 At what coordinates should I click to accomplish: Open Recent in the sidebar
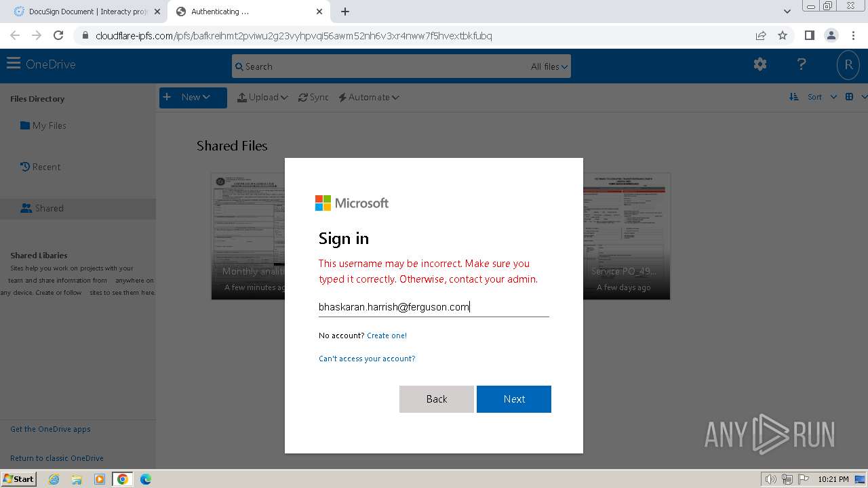tap(41, 167)
